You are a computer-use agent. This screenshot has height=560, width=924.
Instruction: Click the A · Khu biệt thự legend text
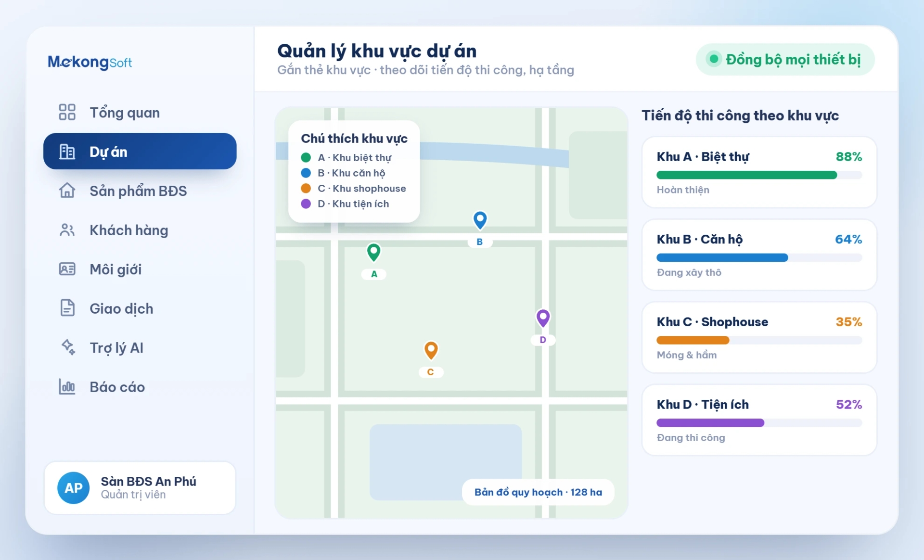355,157
